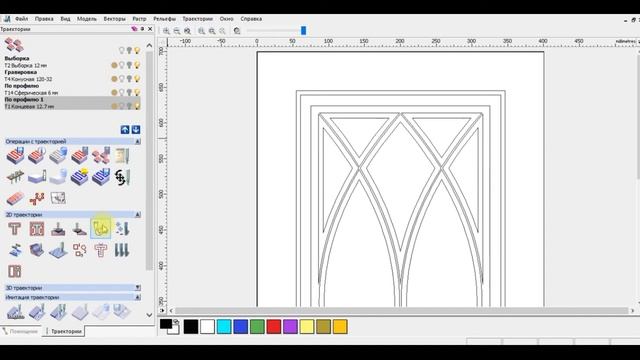The image size is (640, 360).
Task: Click the blue slider handle in the toolbar
Action: tap(303, 31)
